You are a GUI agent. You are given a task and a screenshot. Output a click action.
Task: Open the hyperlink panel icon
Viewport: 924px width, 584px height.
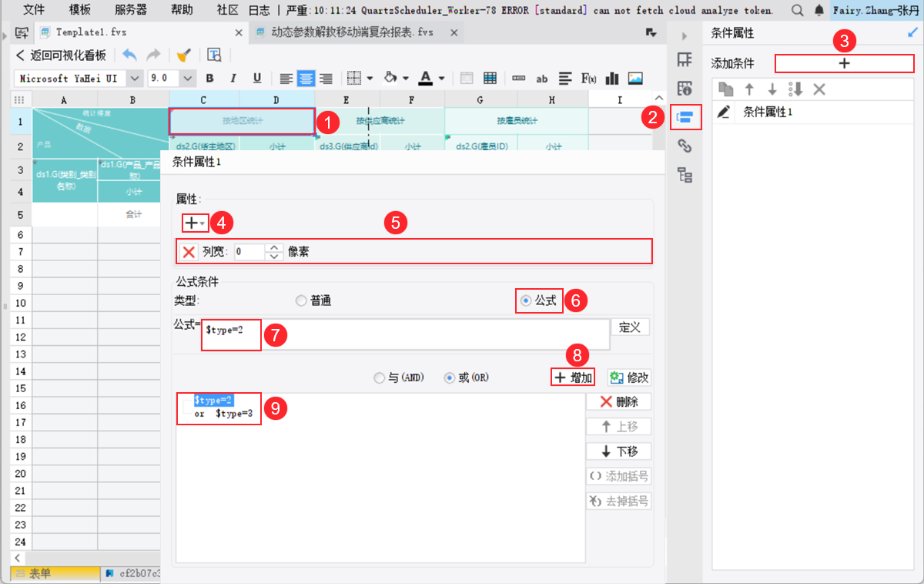pos(685,146)
